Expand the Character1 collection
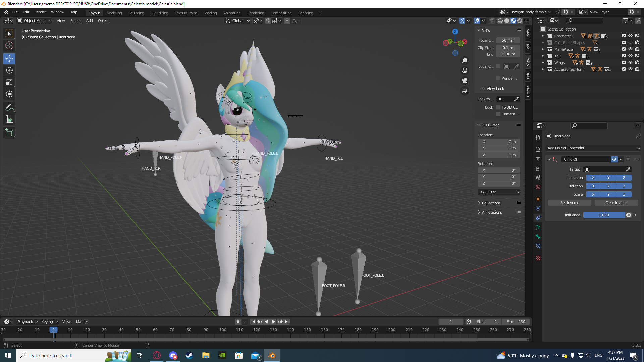Screen dimensions: 644x362 pos(543,36)
